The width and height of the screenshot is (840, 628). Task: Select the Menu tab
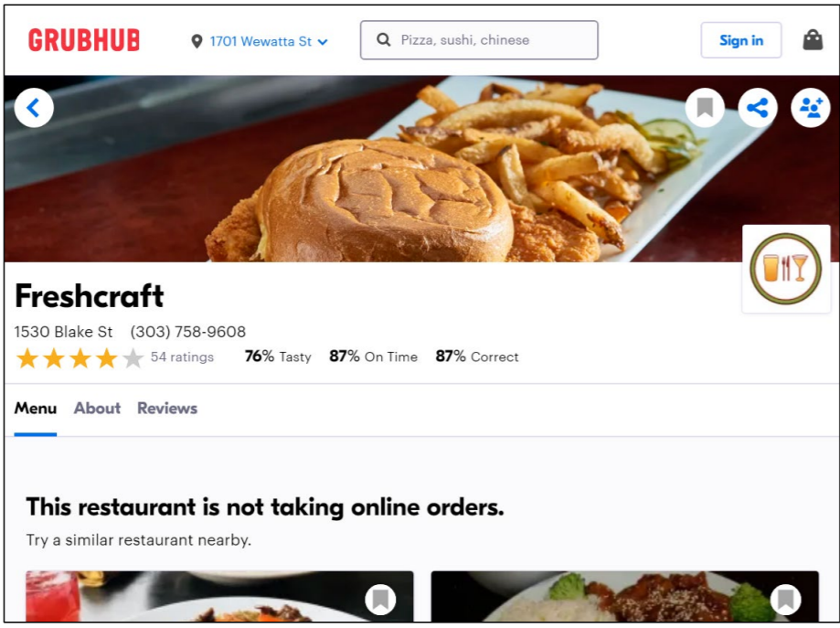(x=36, y=409)
